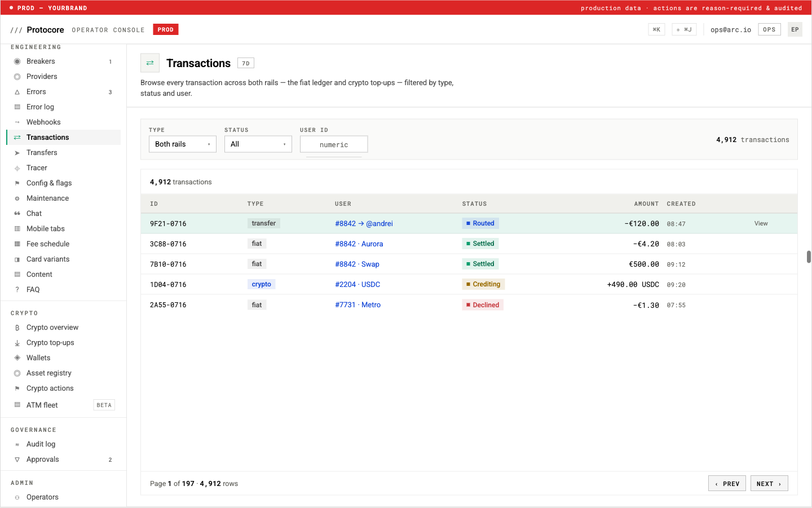Click the Crypto top-ups download icon
The width and height of the screenshot is (812, 508).
tap(17, 343)
